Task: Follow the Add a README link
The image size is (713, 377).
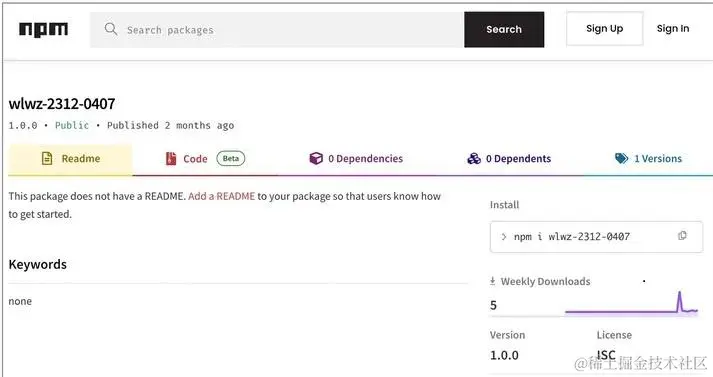Action: [x=221, y=196]
